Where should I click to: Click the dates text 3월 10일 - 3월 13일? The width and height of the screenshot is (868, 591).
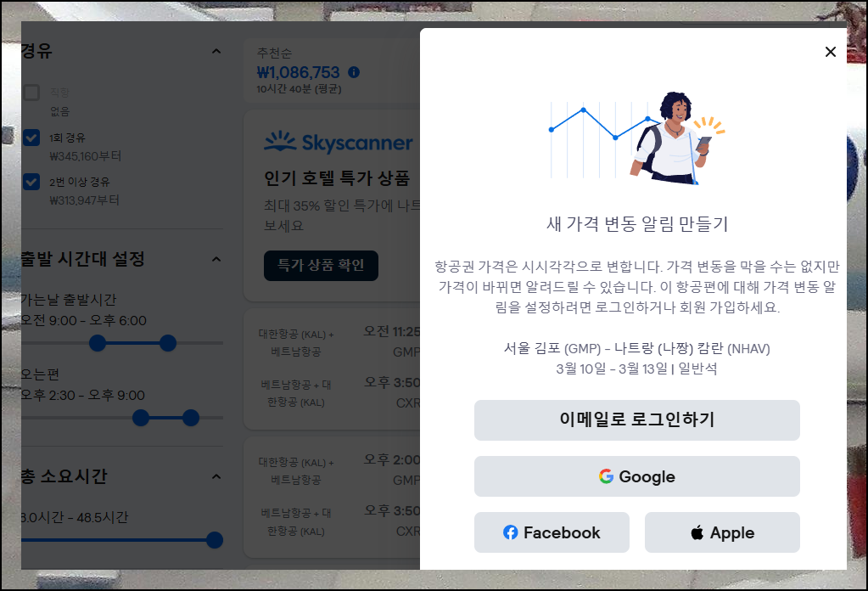(612, 369)
